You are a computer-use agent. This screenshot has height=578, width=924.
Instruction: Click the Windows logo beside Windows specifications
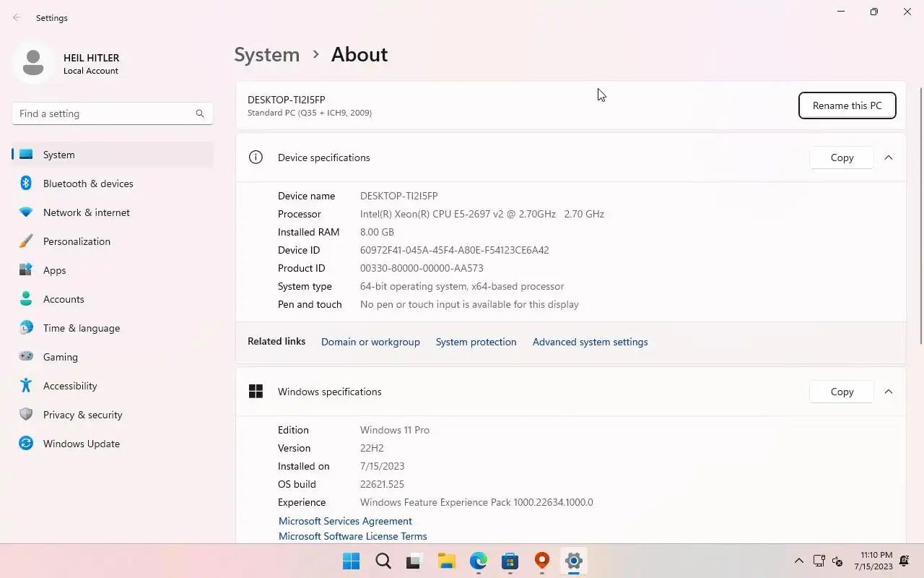256,392
